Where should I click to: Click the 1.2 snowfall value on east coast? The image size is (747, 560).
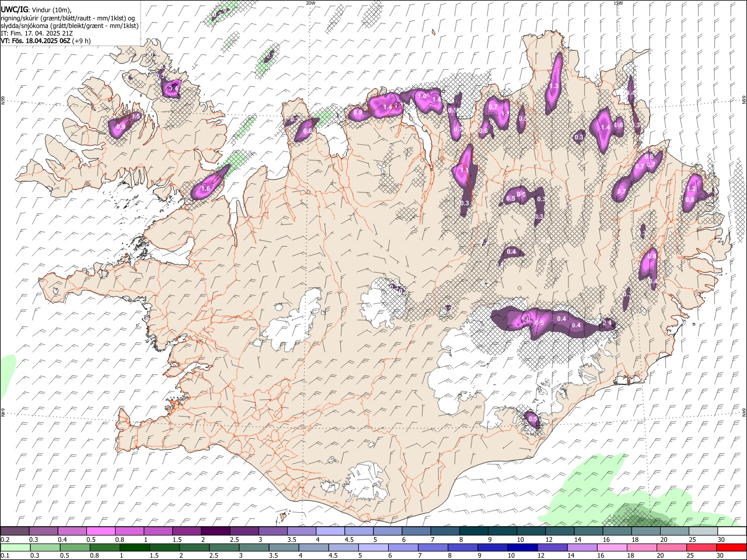(692, 189)
